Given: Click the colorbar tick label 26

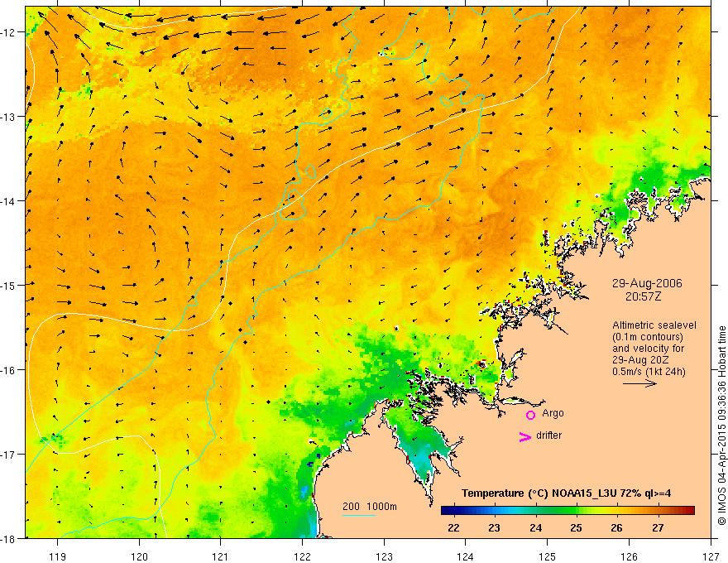Looking at the screenshot, I should [616, 527].
